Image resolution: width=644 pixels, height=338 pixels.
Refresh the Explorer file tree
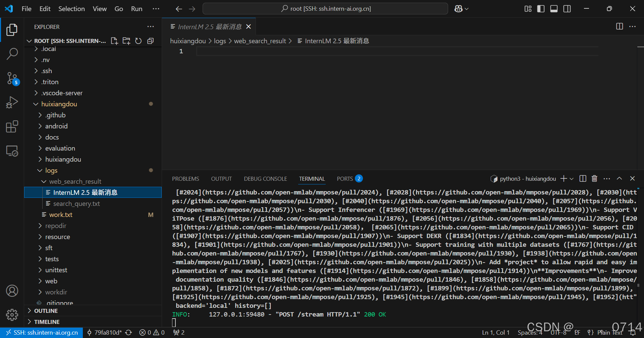click(138, 41)
